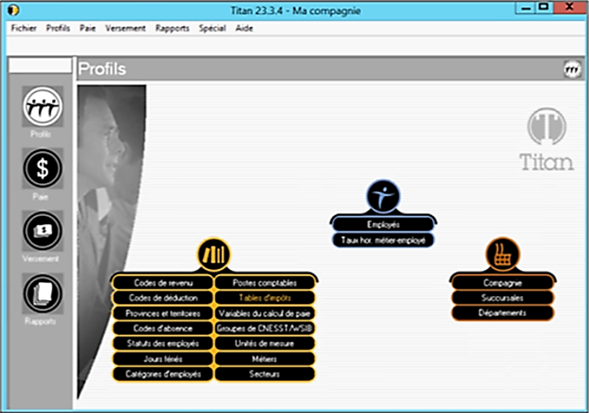Close the Titan window
Screen dimensions: 589x413
pos(569,8)
